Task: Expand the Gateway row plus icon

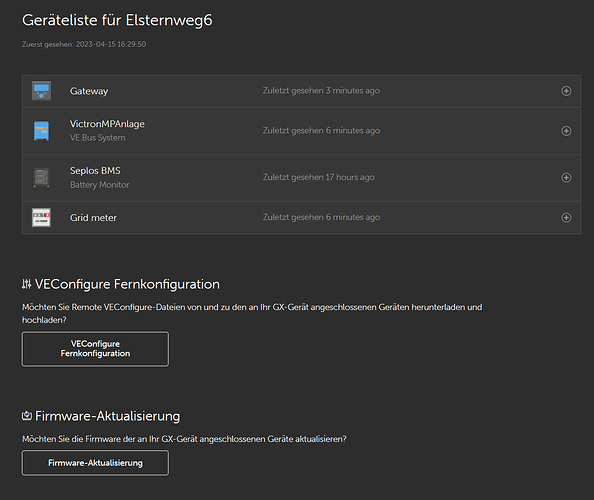Action: click(x=566, y=91)
